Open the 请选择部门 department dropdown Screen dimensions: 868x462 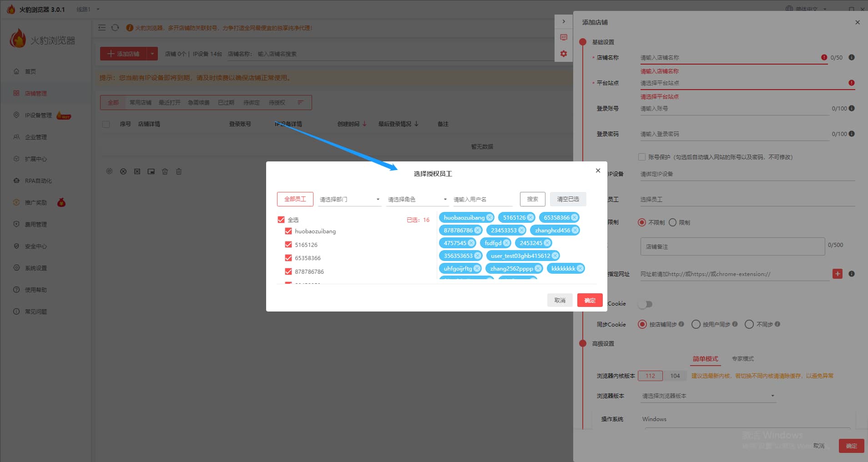[x=349, y=200]
